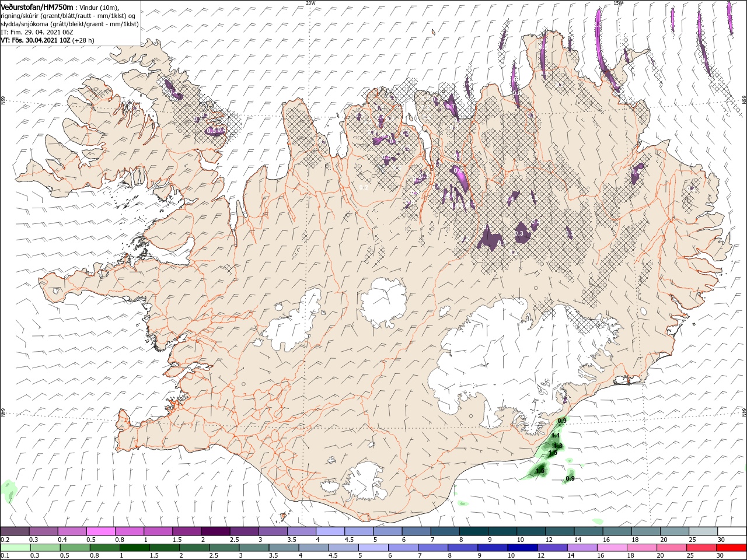Click the description line 'rigning/skúrir (grænt/blátt/rautt - mm/1klst) og'
This screenshot has height=560, width=747.
68,16
